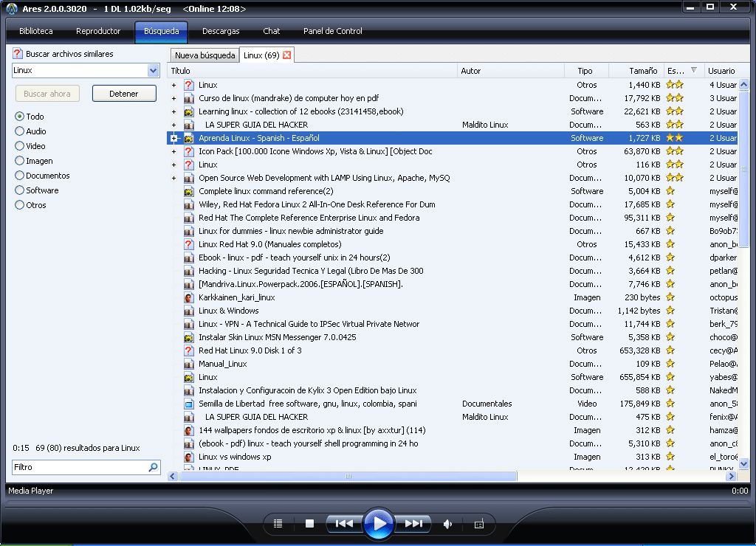756x546 pixels.
Task: Click the horizontal scrollbar in results list
Action: 347,477
